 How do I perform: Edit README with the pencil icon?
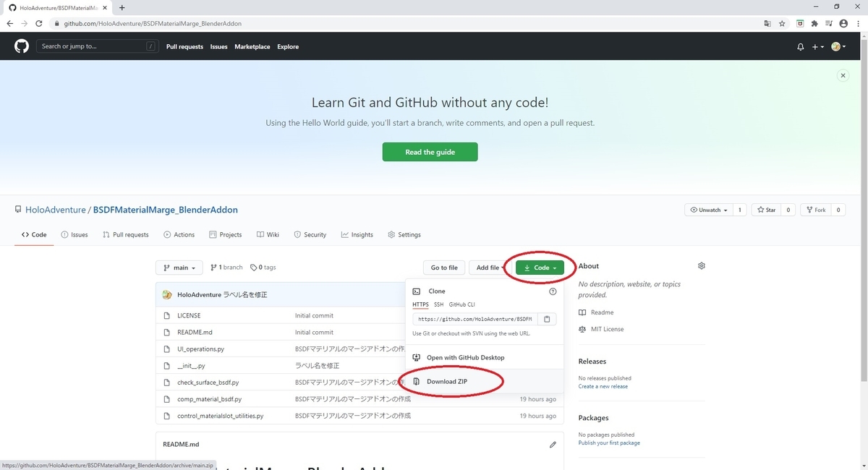pyautogui.click(x=553, y=444)
